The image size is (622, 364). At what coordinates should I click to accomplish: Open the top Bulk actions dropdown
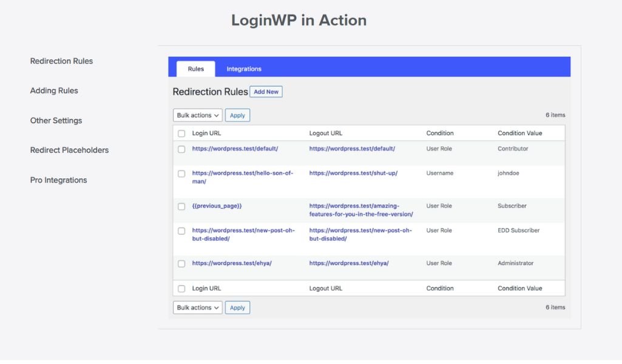[198, 115]
